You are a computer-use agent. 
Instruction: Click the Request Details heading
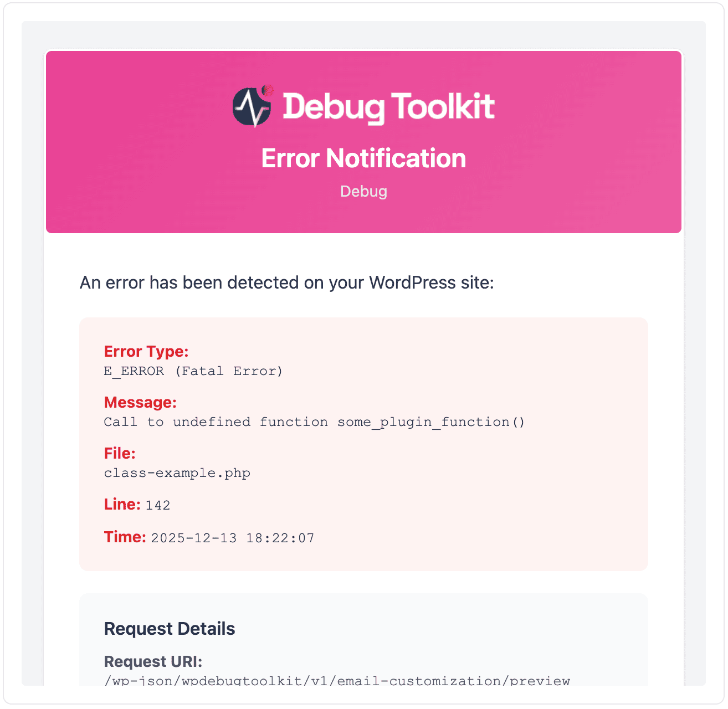(x=170, y=629)
